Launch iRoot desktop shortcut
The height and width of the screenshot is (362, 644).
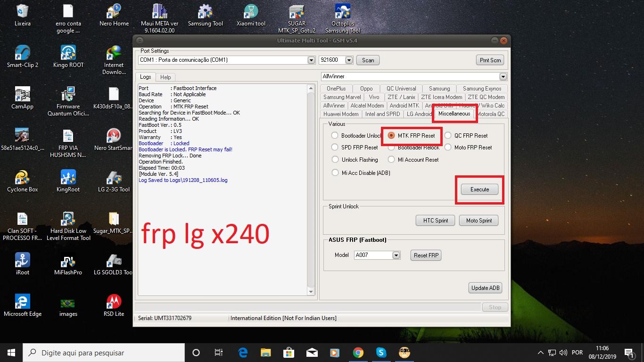pyautogui.click(x=22, y=264)
